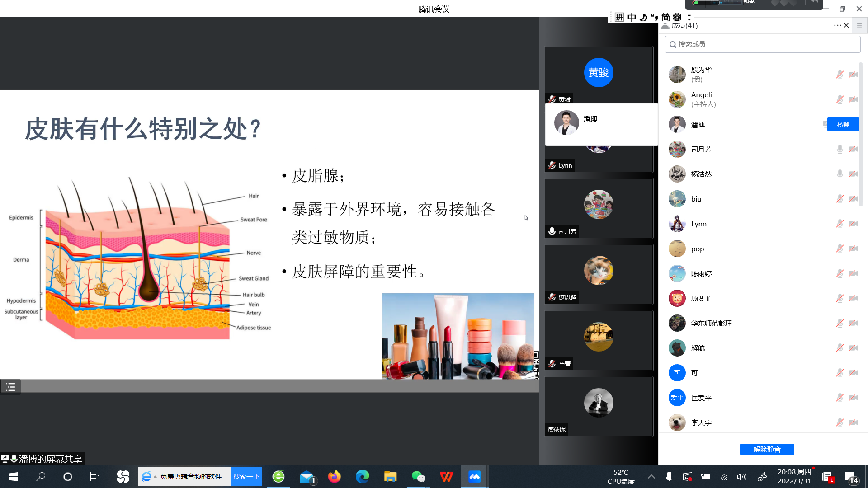Screen dimensions: 868x488
Task: Toggle microphone for member 杨浩然
Action: pos(840,174)
